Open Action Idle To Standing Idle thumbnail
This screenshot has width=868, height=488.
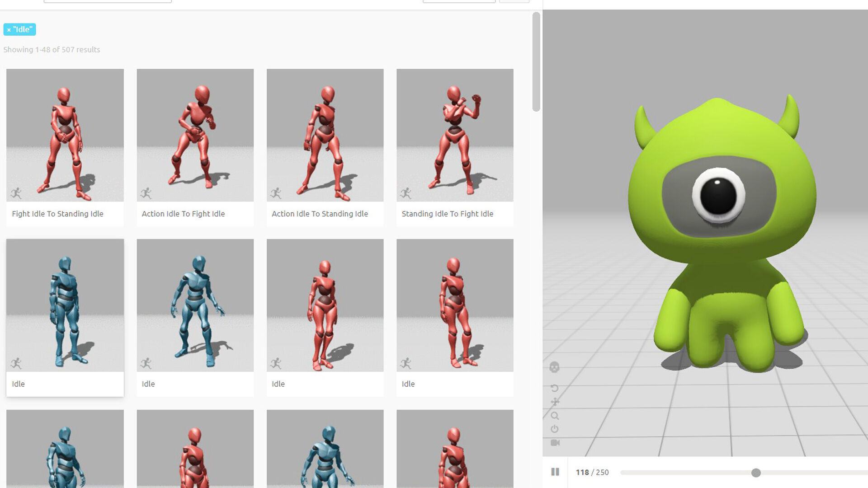325,135
